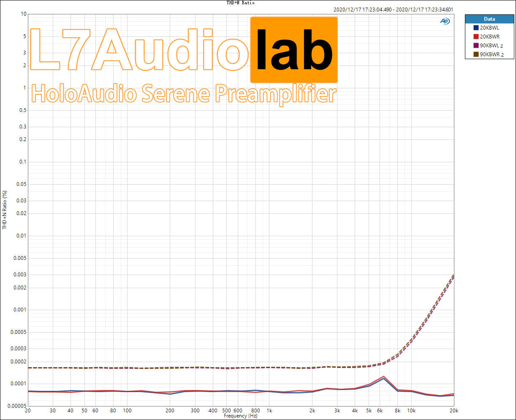Select the 20KBWL legend label
Screen dimensions: 516x420
click(x=489, y=27)
